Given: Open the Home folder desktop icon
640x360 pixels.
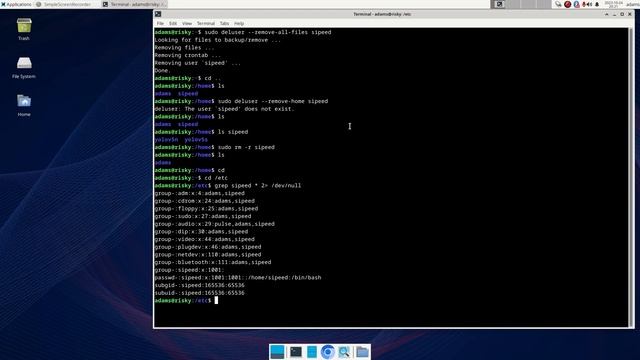Looking at the screenshot, I should coord(24,105).
